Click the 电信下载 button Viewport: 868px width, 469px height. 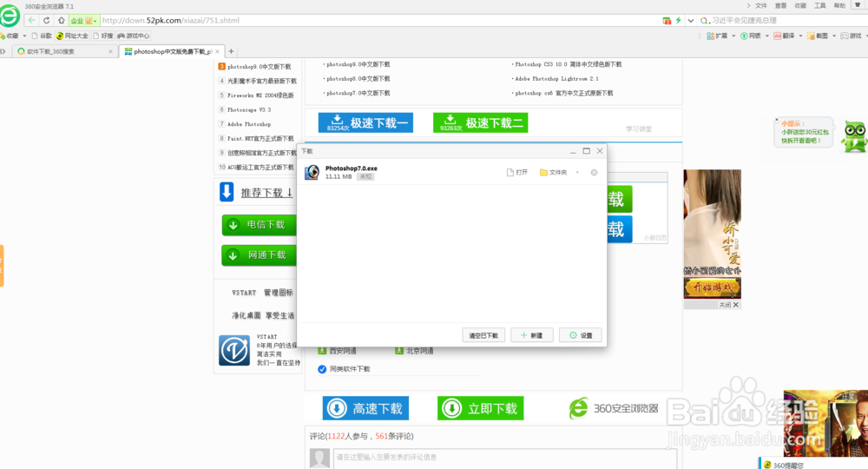point(259,225)
